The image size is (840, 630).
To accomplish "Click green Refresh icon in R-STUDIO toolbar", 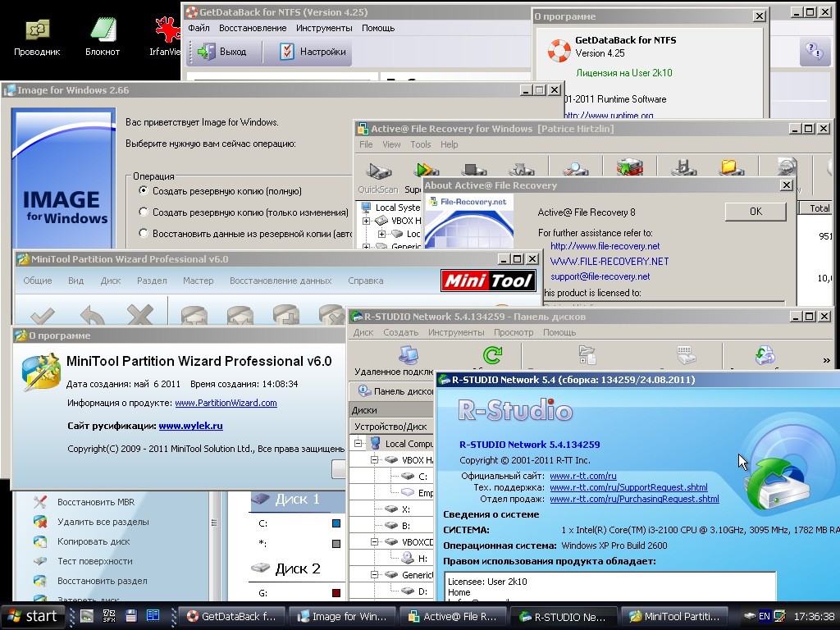I will pos(492,354).
